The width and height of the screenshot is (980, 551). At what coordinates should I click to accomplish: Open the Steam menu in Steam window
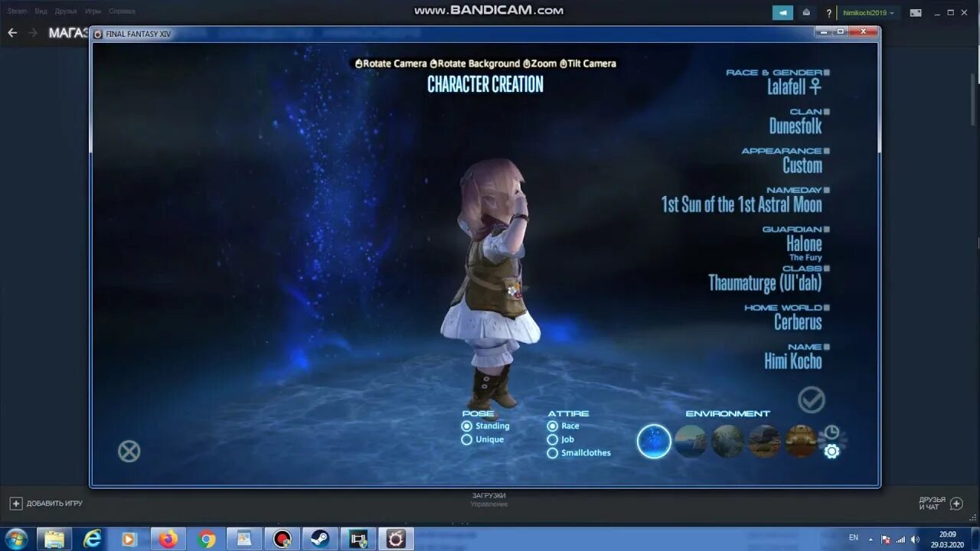tap(17, 11)
